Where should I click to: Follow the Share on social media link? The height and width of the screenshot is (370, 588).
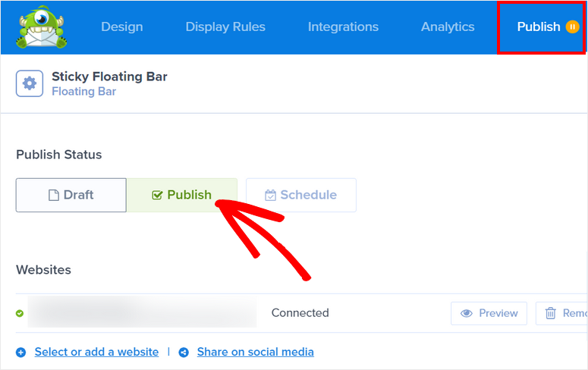(x=255, y=352)
